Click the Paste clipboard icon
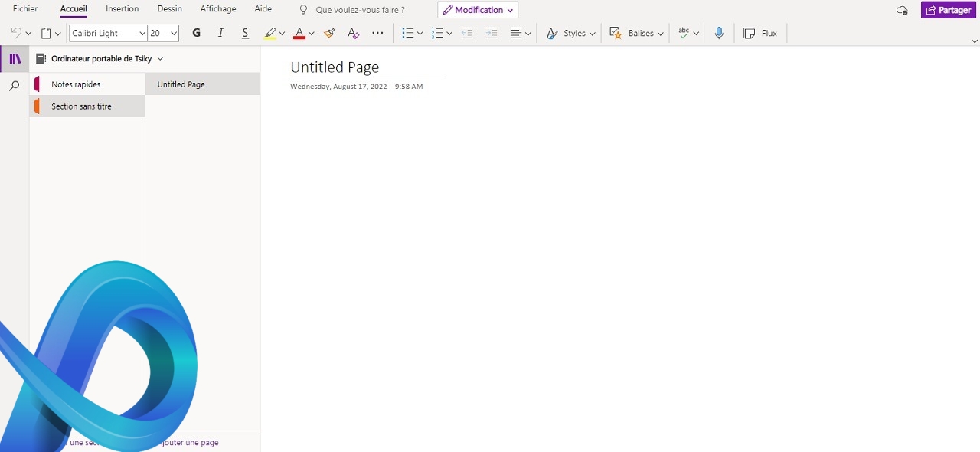 pos(46,33)
